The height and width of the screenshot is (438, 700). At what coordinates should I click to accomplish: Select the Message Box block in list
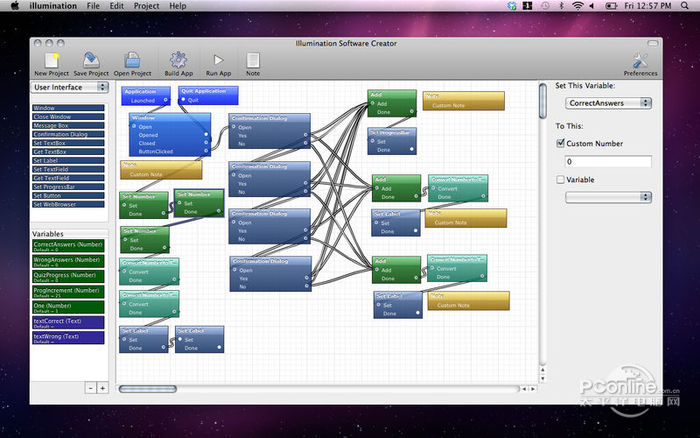68,125
